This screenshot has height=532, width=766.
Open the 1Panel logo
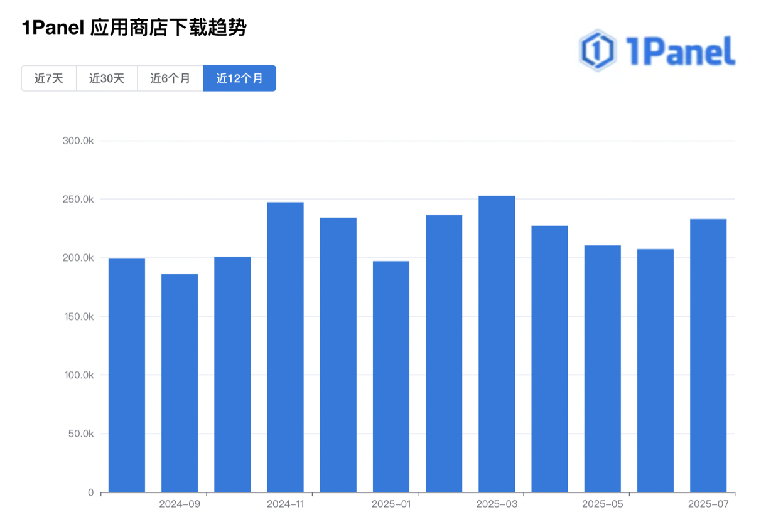657,50
